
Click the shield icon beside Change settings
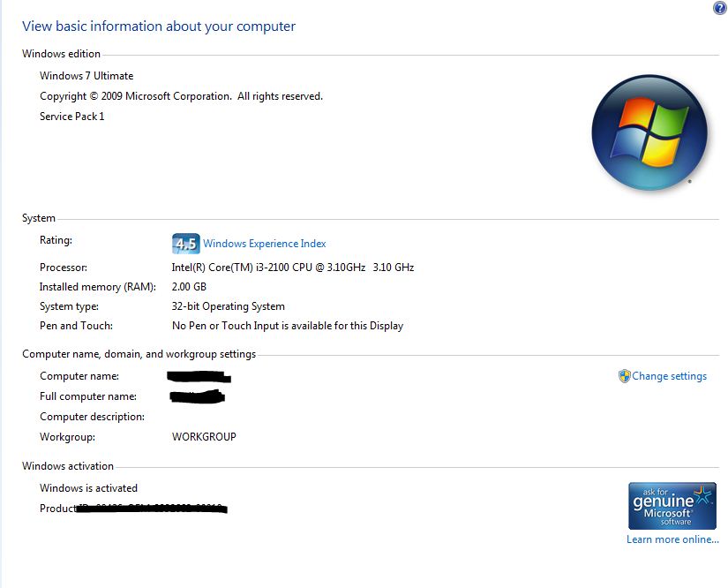click(624, 376)
